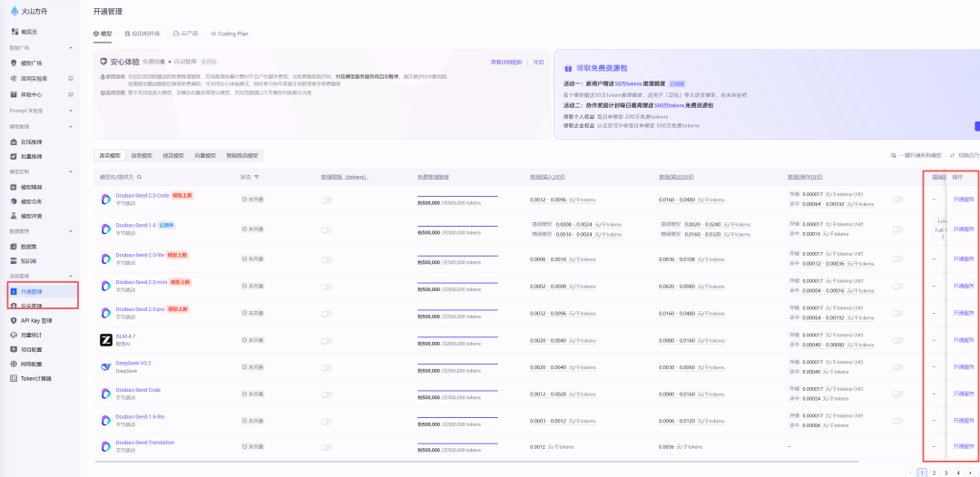Screen dimensions: 980x477
Task: Open 用量统计 from the sidebar
Action: 32,335
